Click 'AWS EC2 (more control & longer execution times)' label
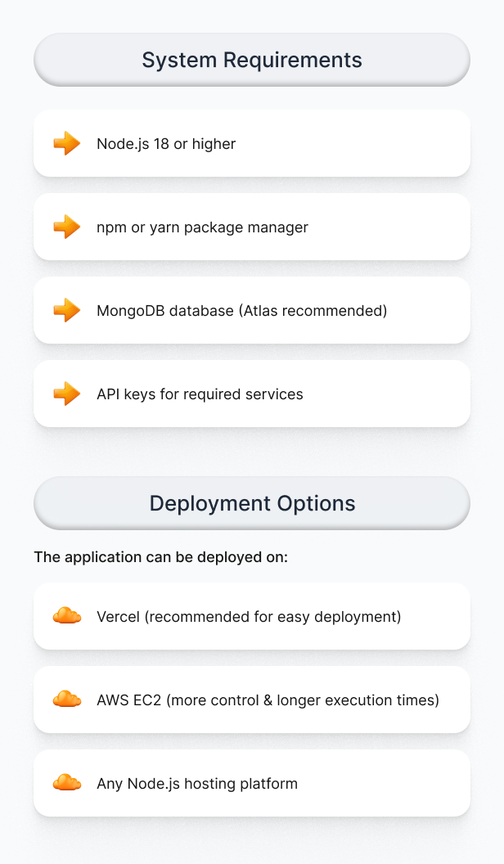The image size is (504, 864). 268,700
